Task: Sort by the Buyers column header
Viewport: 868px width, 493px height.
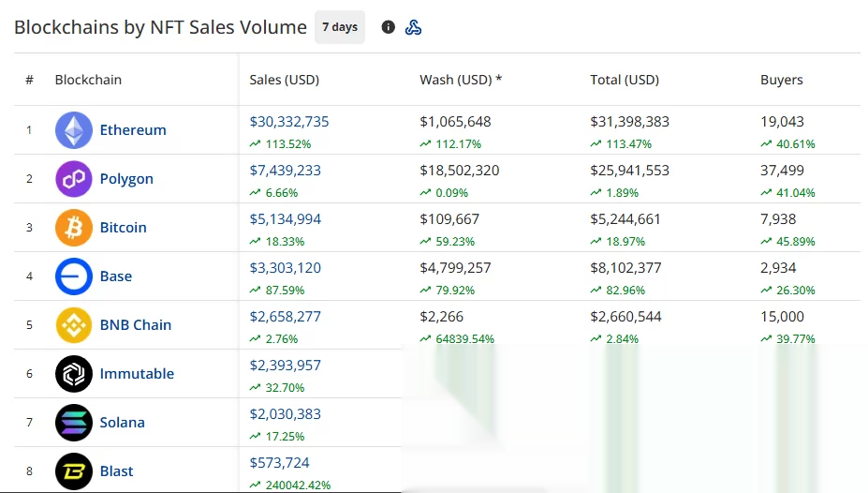Action: pyautogui.click(x=781, y=80)
